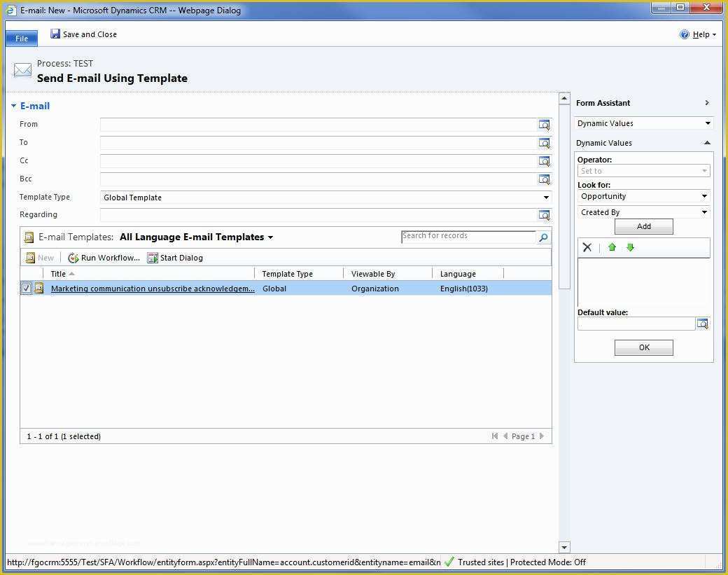The image size is (728, 575).
Task: Click the search magnifier for records
Action: tap(542, 237)
